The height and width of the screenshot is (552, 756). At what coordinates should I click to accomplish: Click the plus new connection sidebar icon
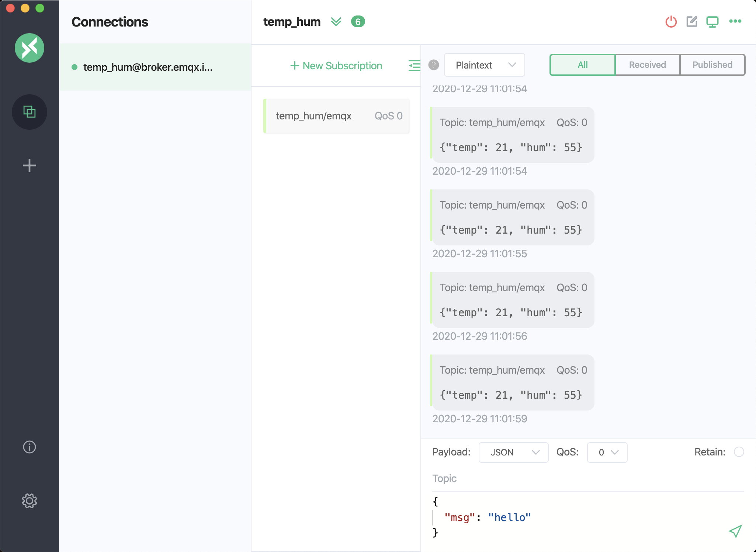[x=30, y=165]
